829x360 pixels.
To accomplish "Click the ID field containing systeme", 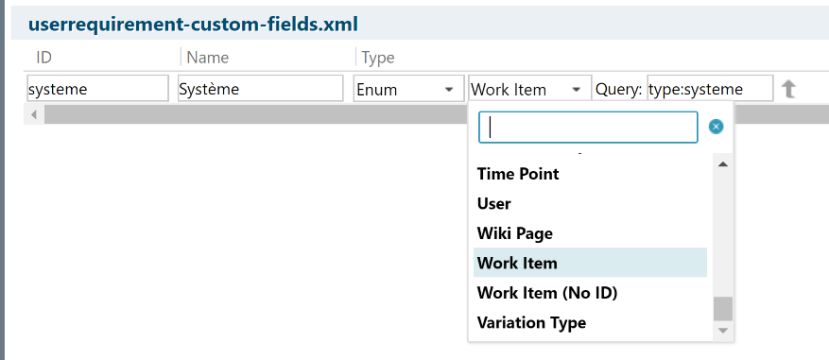I will pyautogui.click(x=98, y=89).
